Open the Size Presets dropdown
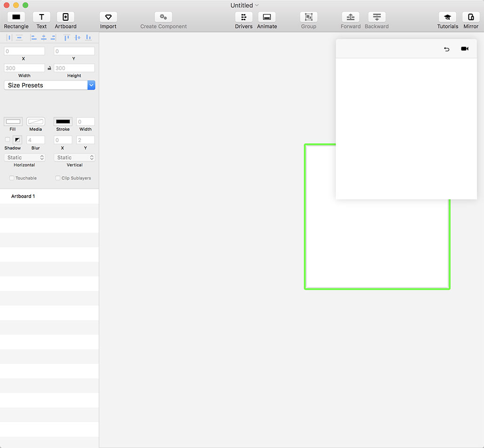 49,85
